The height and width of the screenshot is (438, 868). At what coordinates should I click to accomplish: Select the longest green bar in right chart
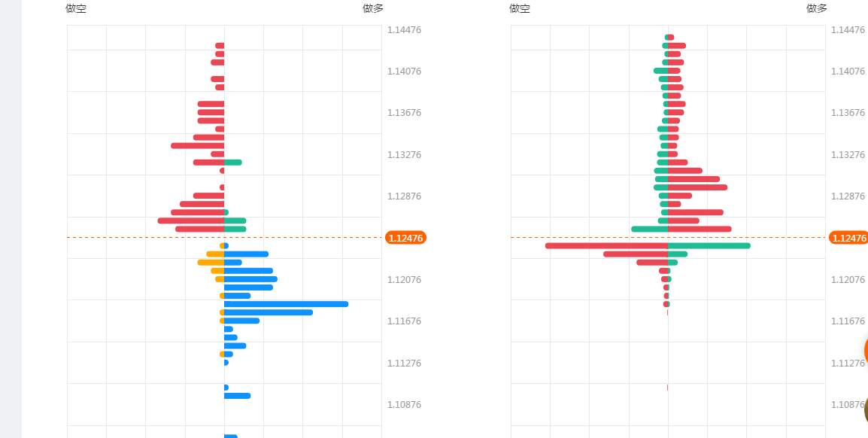tap(709, 246)
